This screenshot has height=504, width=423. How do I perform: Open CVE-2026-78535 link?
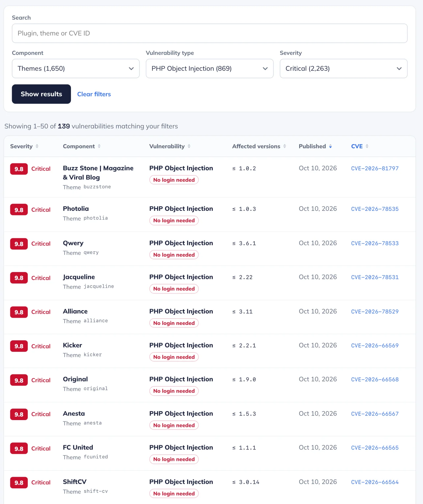[x=375, y=209]
